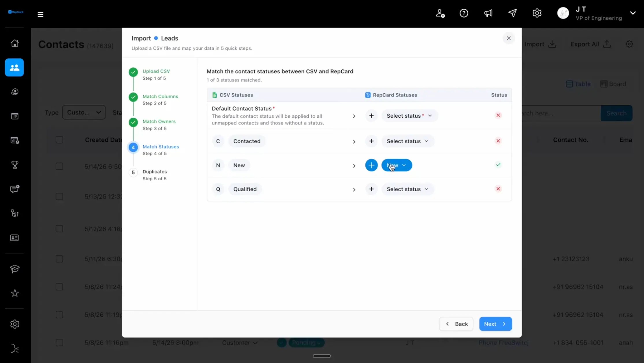Open Select status dropdown for Default Contact Status

[410, 116]
